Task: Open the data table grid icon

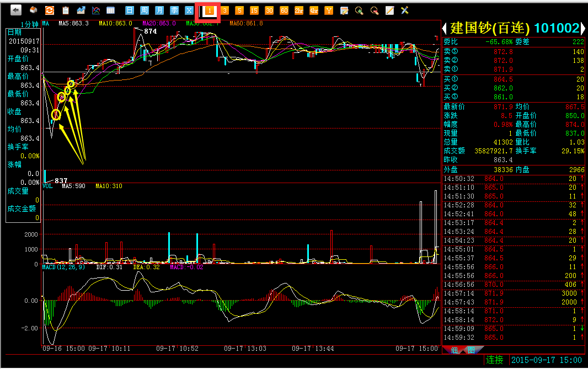Action: (x=110, y=10)
